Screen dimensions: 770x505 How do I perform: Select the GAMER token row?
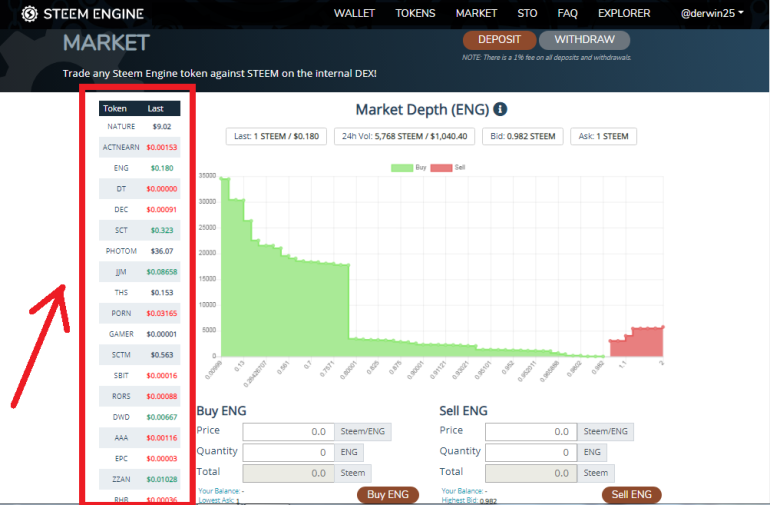[x=139, y=334]
